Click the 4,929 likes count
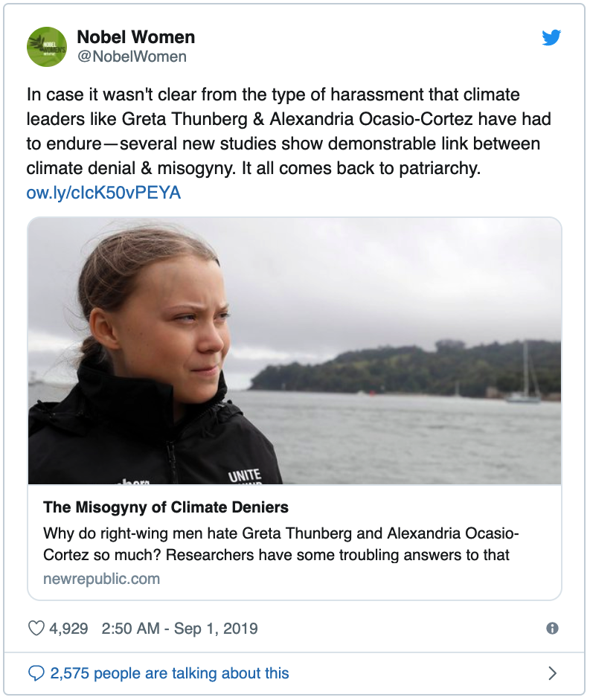Image resolution: width=590 pixels, height=700 pixels. point(68,629)
